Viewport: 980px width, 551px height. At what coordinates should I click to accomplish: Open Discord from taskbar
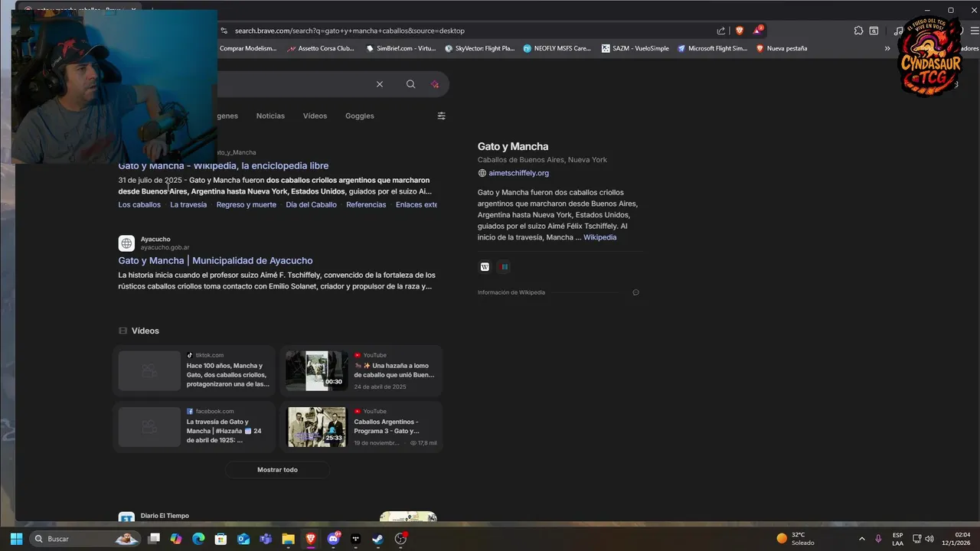tap(333, 539)
